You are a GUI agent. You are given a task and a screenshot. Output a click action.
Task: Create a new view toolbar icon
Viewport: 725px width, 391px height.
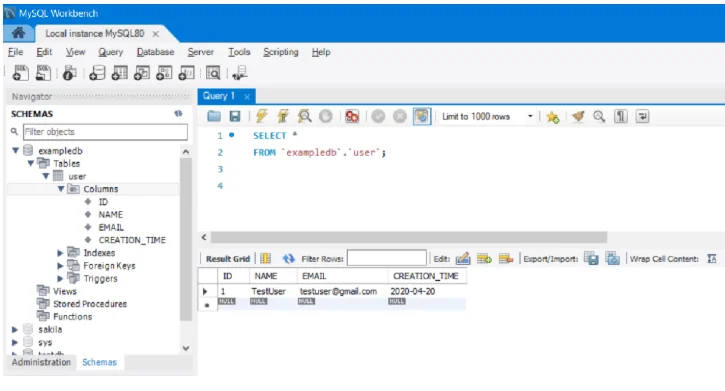click(142, 73)
